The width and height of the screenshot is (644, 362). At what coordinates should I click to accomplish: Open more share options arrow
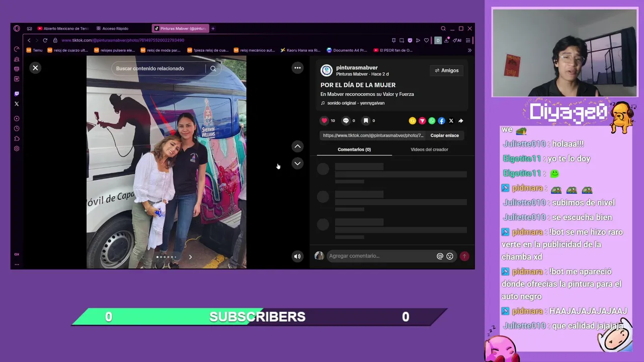tap(460, 121)
